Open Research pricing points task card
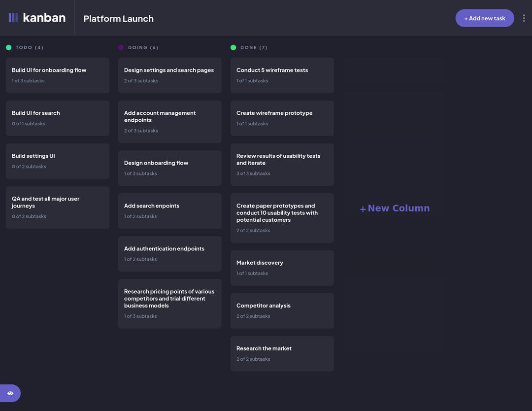Screen dimensions: 532x411 tap(170, 303)
